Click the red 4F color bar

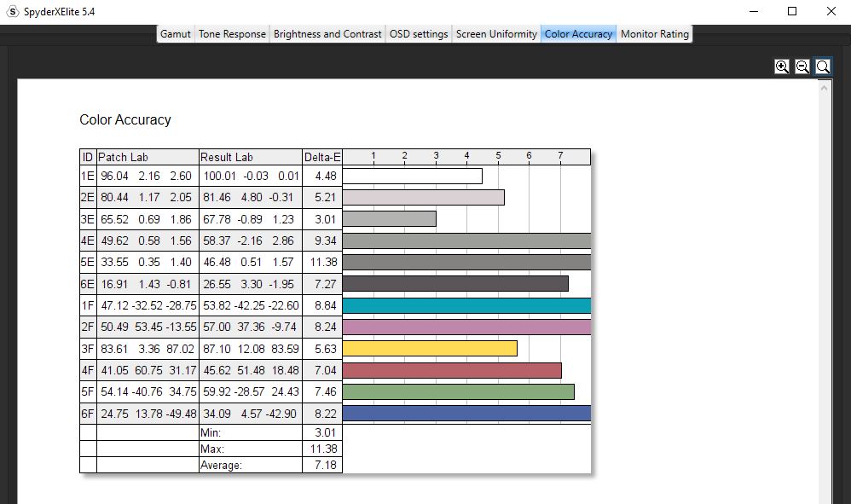tap(452, 370)
